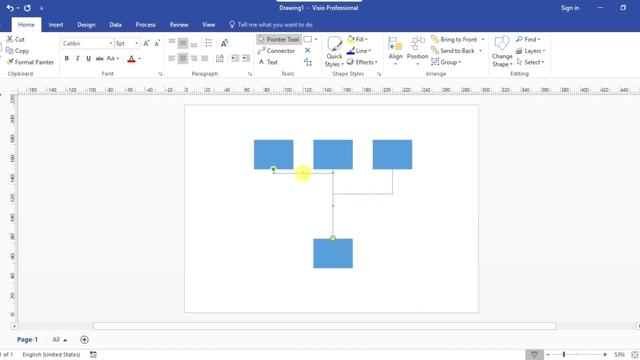Viewport: 640px width, 360px height.
Task: Switch to the Design tab
Action: 86,24
